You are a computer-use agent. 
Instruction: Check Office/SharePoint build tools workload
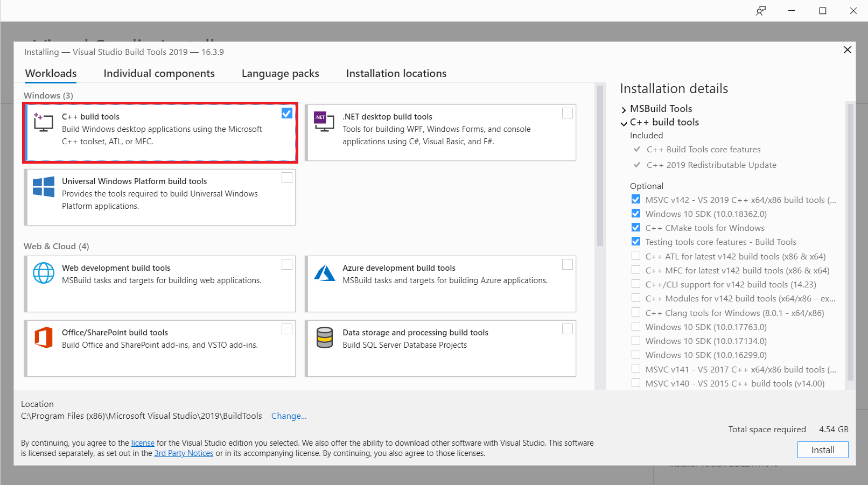tap(287, 329)
